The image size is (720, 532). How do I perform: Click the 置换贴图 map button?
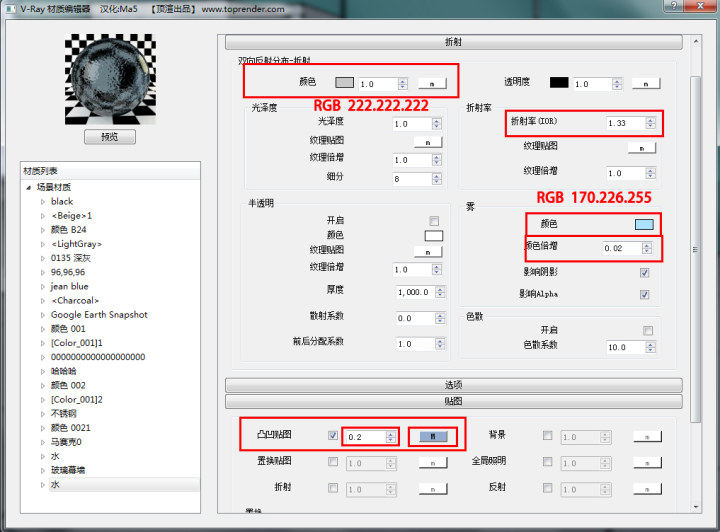tap(433, 463)
